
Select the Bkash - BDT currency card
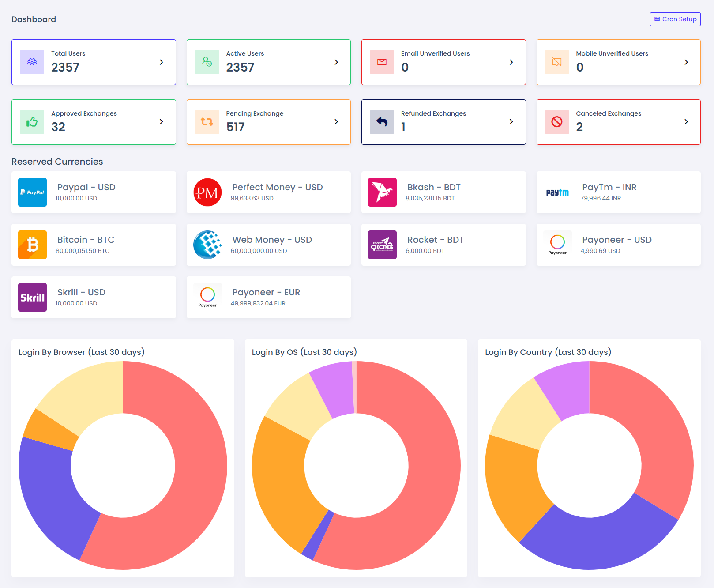pos(443,192)
